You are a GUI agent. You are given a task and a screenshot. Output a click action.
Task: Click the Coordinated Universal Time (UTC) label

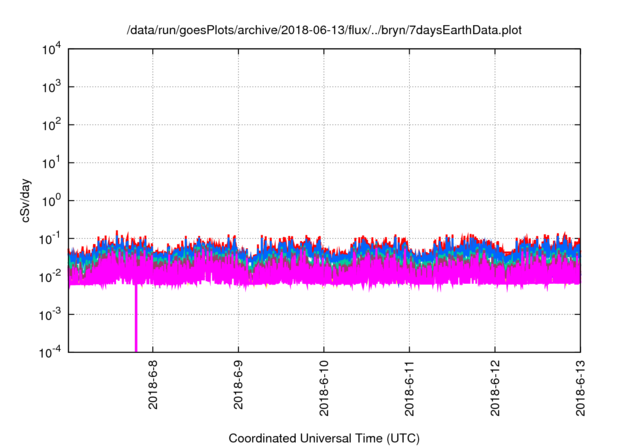pos(324,438)
